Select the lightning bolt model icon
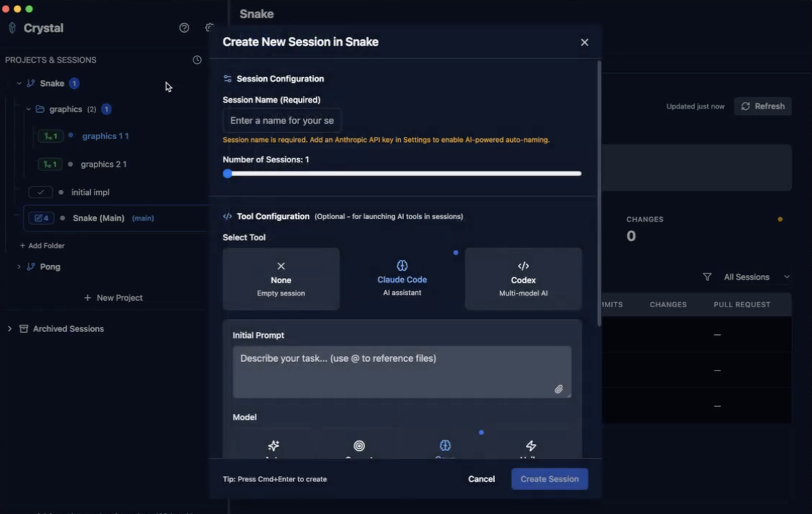Image resolution: width=812 pixels, height=514 pixels. point(531,446)
